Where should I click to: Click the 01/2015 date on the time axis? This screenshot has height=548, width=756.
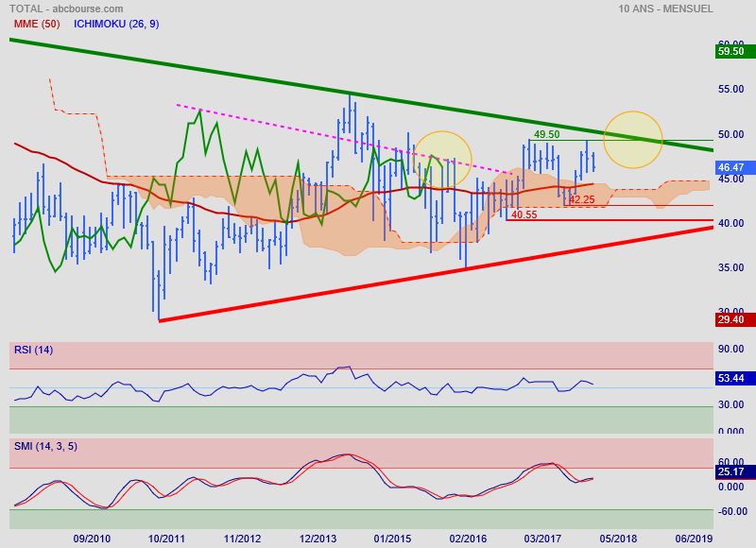[x=392, y=539]
